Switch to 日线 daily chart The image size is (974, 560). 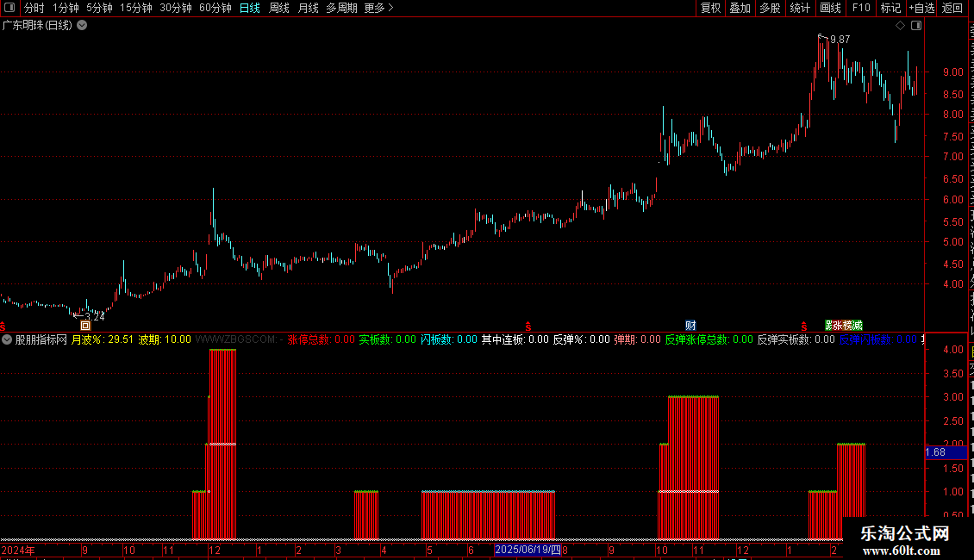(x=250, y=8)
